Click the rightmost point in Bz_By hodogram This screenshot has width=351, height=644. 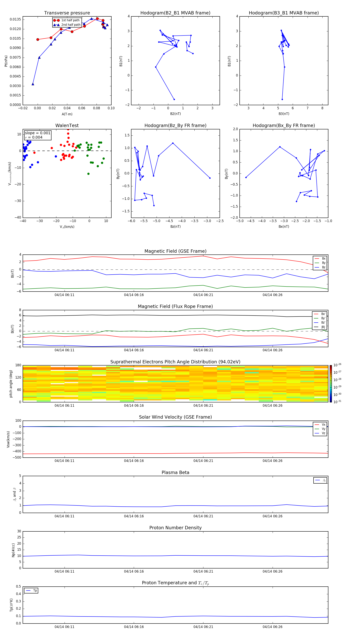pyautogui.click(x=210, y=178)
